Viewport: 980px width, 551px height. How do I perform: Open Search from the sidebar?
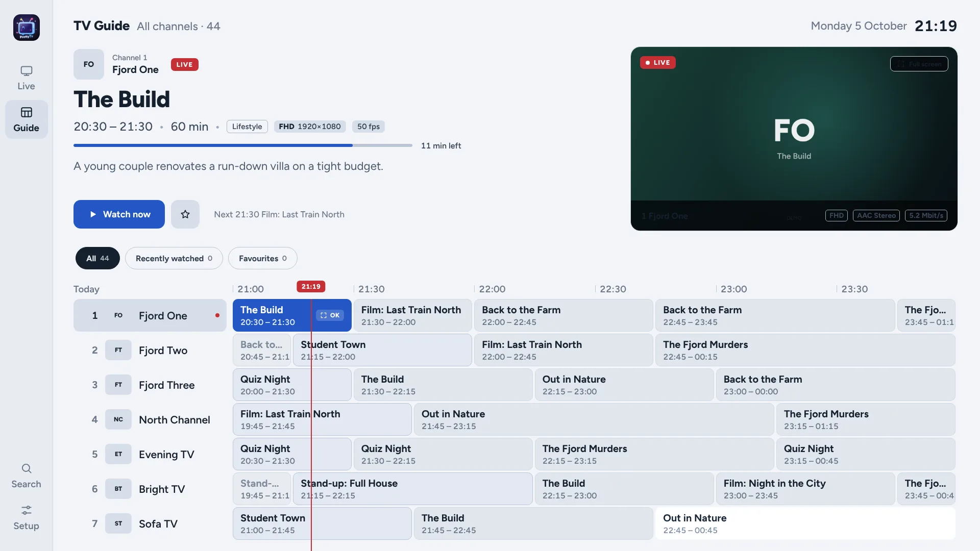click(x=26, y=476)
